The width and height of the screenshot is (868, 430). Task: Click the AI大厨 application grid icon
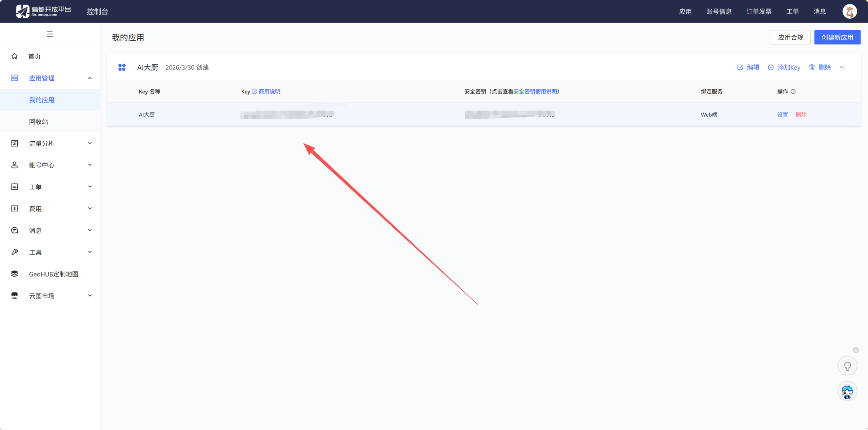[122, 67]
